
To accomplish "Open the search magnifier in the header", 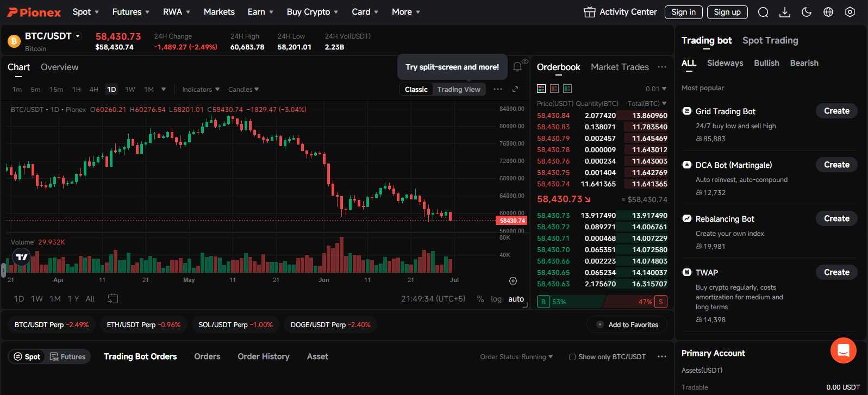I will (763, 12).
